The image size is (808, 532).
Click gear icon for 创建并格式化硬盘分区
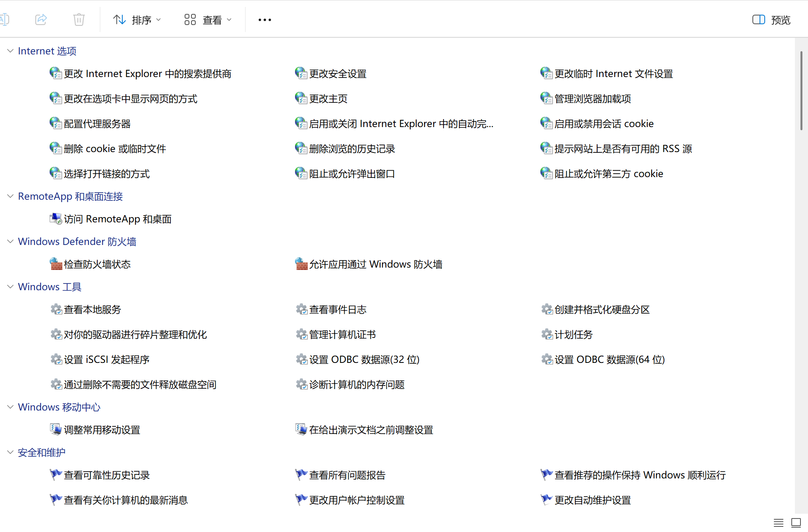click(546, 309)
